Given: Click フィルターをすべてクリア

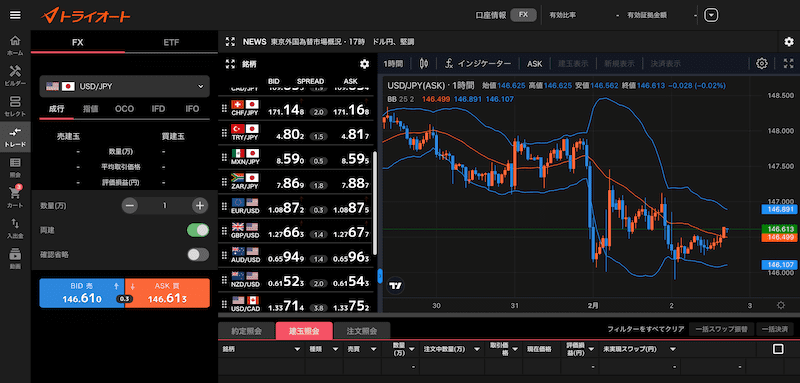Looking at the screenshot, I should coord(646,329).
